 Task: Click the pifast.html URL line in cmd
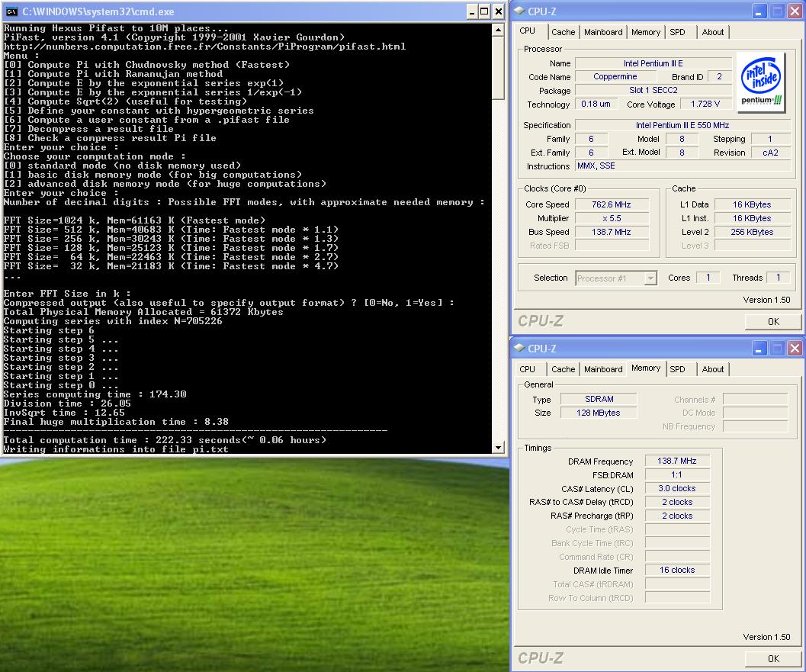point(204,47)
